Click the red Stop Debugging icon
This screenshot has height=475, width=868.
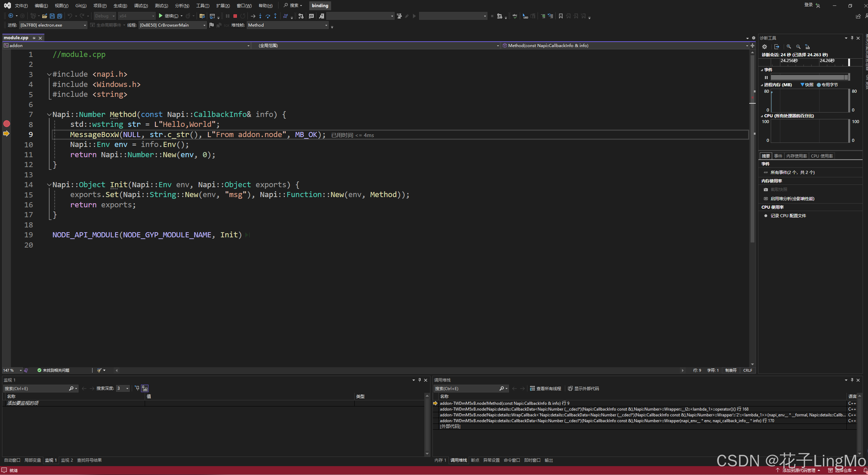coord(235,16)
